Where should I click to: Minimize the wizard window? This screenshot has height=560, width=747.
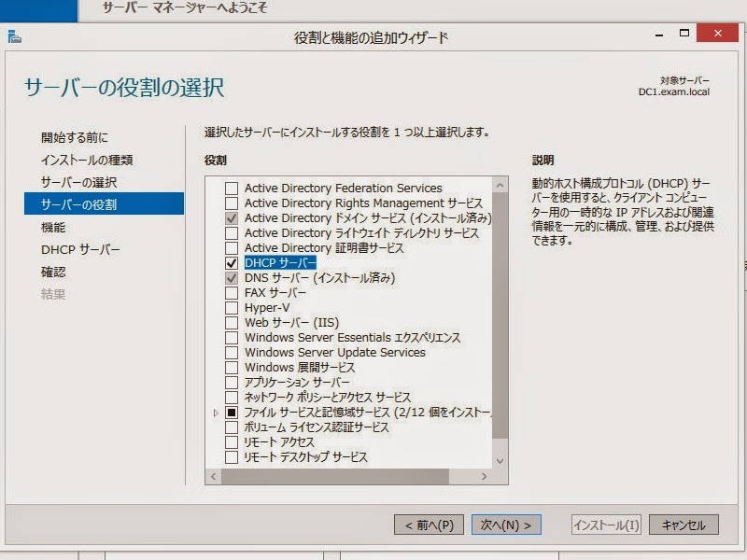pos(659,34)
